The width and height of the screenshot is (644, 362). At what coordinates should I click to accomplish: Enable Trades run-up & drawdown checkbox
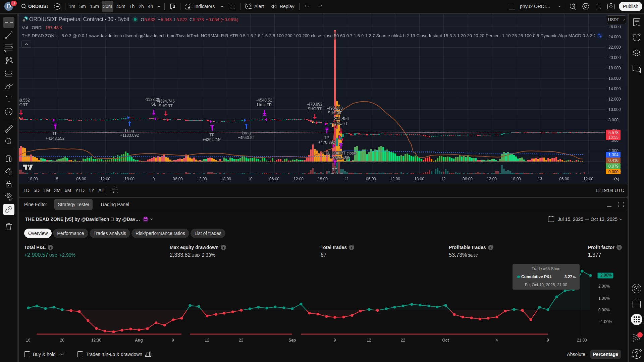pyautogui.click(x=80, y=354)
